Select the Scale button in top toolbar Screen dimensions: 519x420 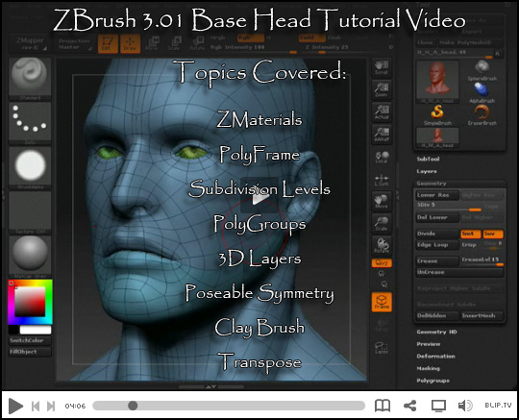click(174, 43)
